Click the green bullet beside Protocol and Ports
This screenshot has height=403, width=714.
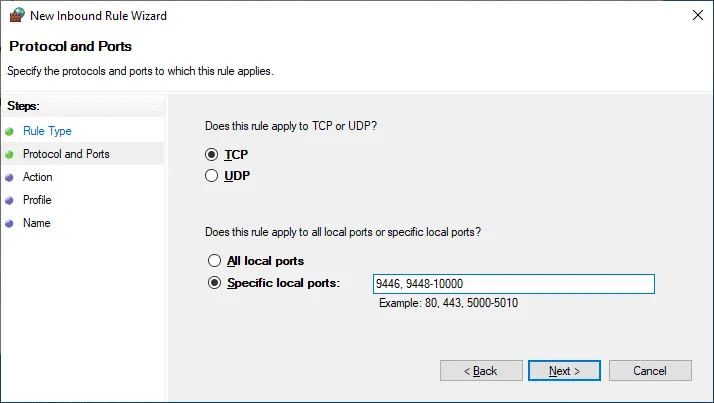(10, 154)
